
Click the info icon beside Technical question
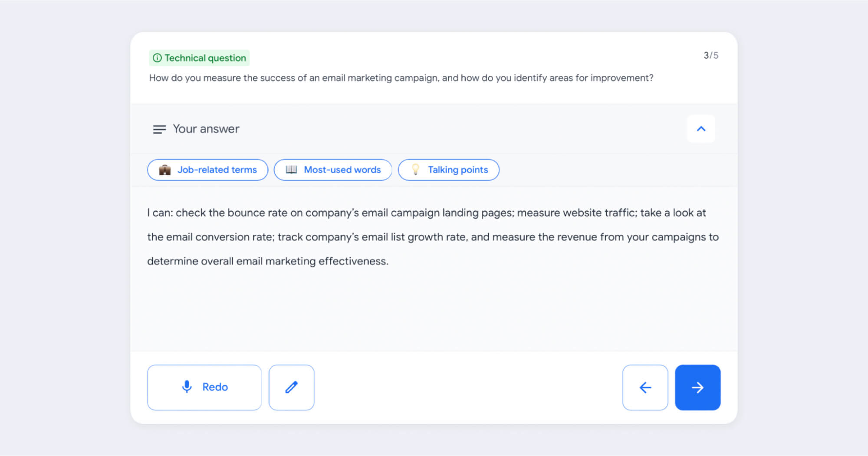(x=157, y=58)
